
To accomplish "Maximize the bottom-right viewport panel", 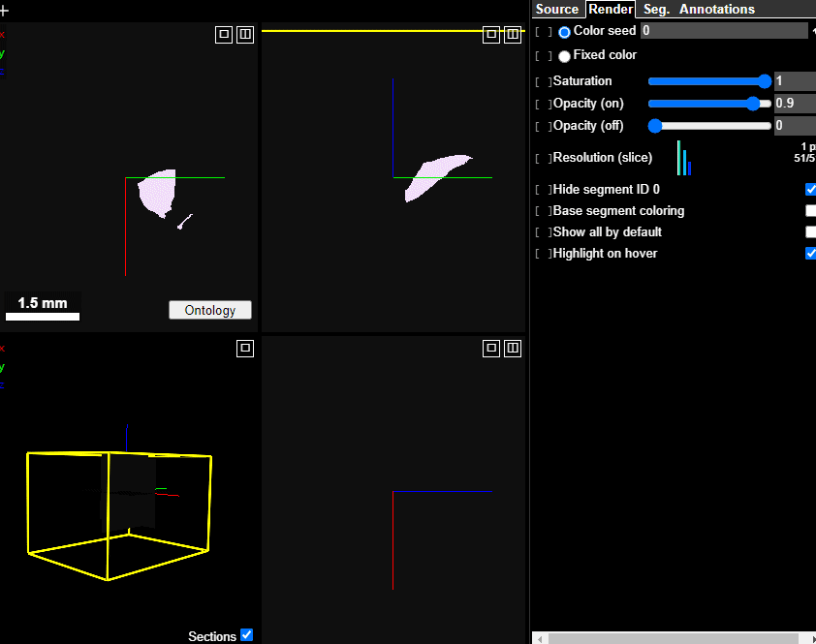I will pyautogui.click(x=491, y=348).
